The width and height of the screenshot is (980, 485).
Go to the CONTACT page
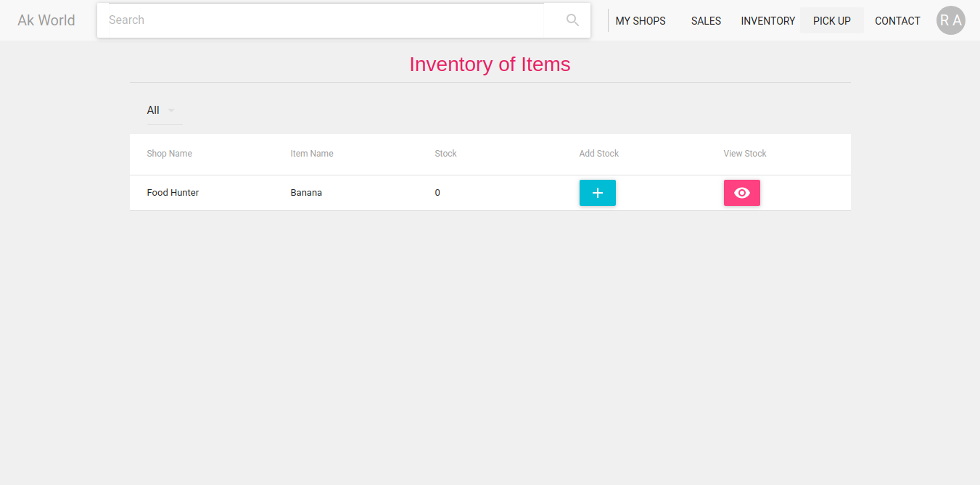[897, 21]
